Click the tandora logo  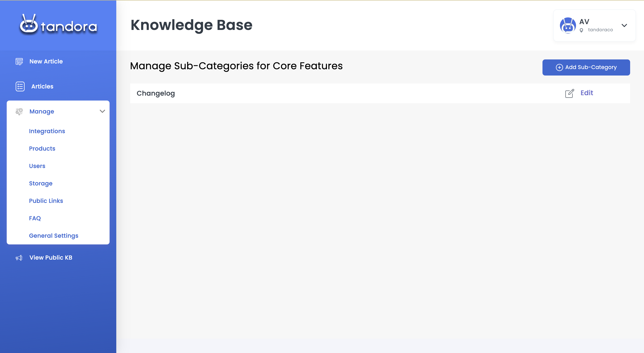(x=58, y=25)
